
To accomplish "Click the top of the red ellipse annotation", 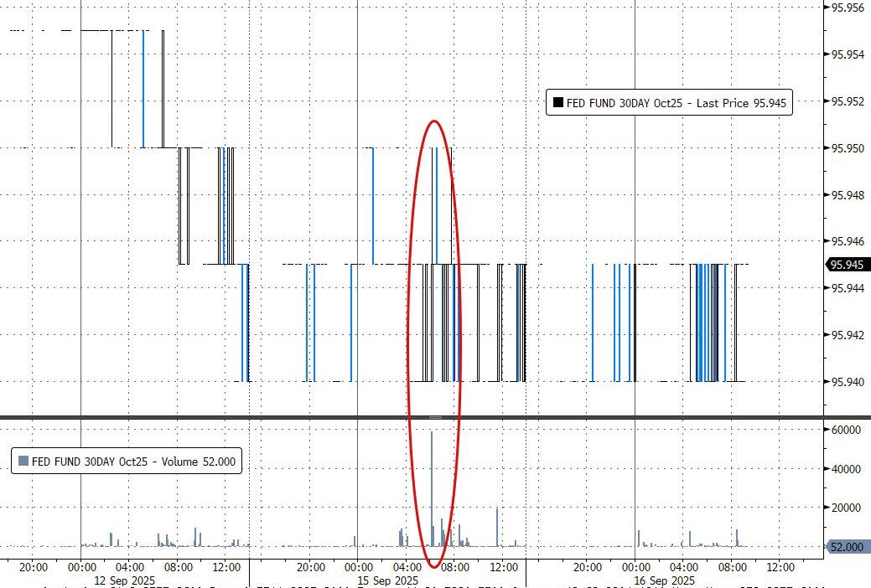I will coord(433,121).
